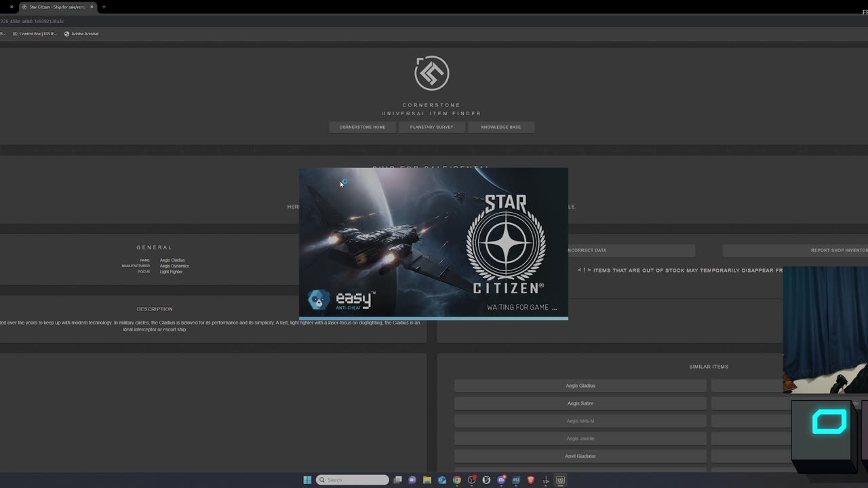868x488 pixels.
Task: Select Aegis Idris-M in Similar Items
Action: (x=580, y=421)
